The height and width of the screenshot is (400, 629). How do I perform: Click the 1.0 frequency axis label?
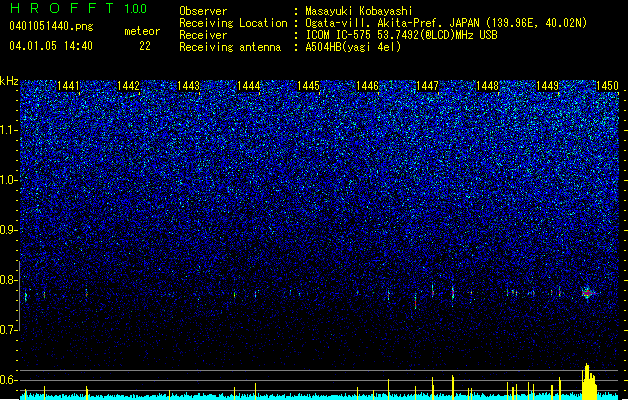[8, 180]
